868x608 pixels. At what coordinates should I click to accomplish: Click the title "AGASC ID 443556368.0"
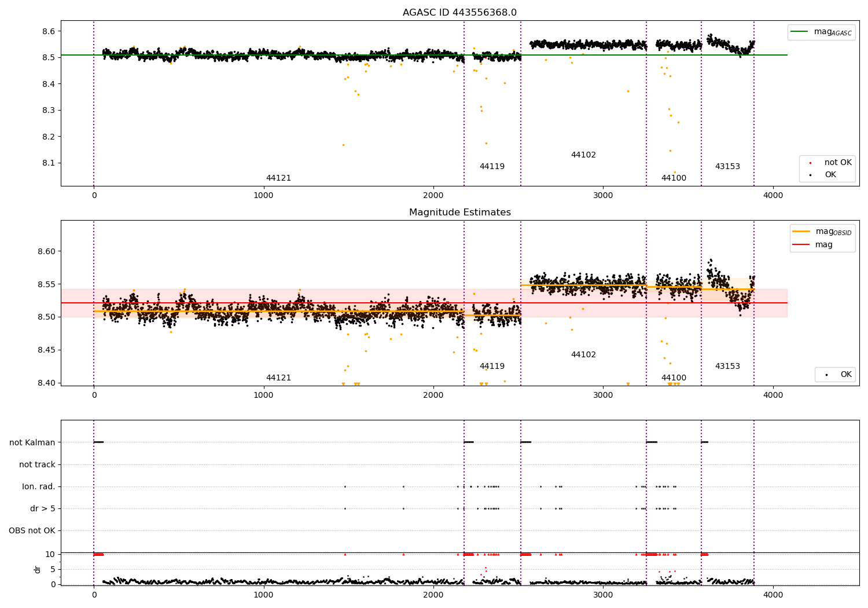point(459,12)
